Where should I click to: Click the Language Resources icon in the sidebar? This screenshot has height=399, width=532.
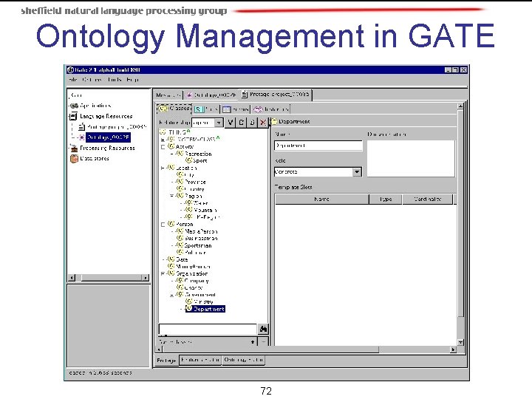point(73,117)
